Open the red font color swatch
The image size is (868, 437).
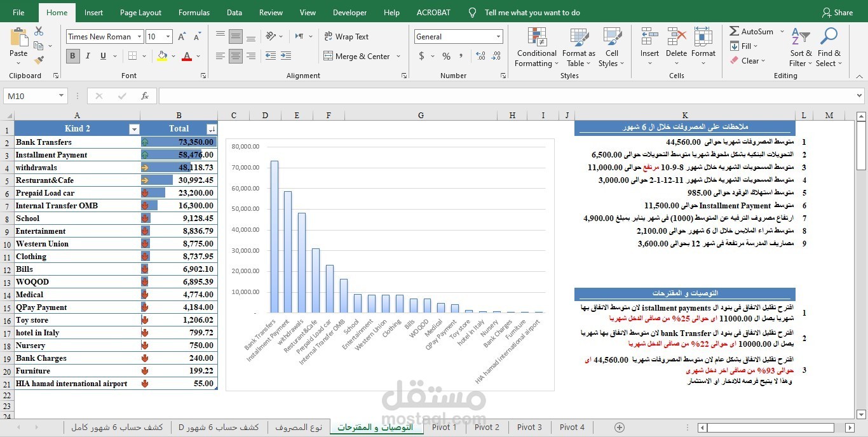coord(186,57)
